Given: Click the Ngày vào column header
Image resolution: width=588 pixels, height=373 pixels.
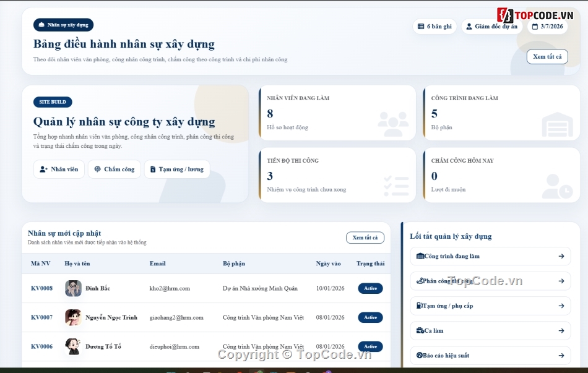Looking at the screenshot, I should [329, 264].
